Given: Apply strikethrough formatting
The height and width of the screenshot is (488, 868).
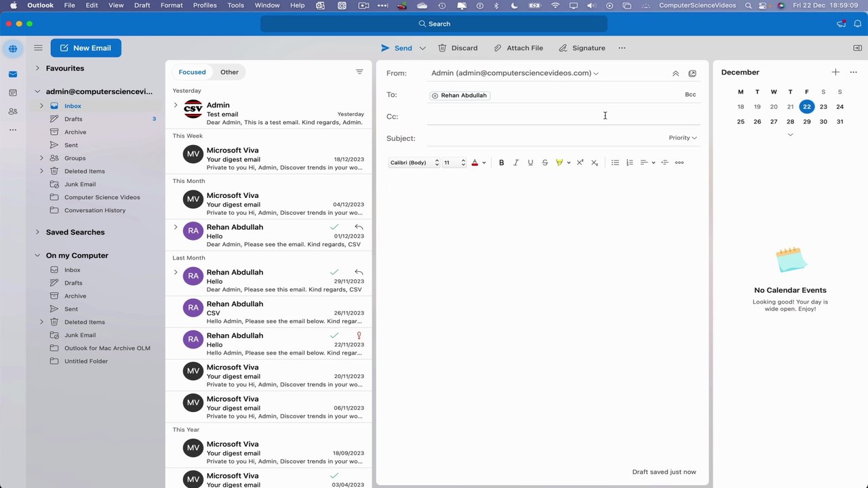Looking at the screenshot, I should [x=545, y=163].
